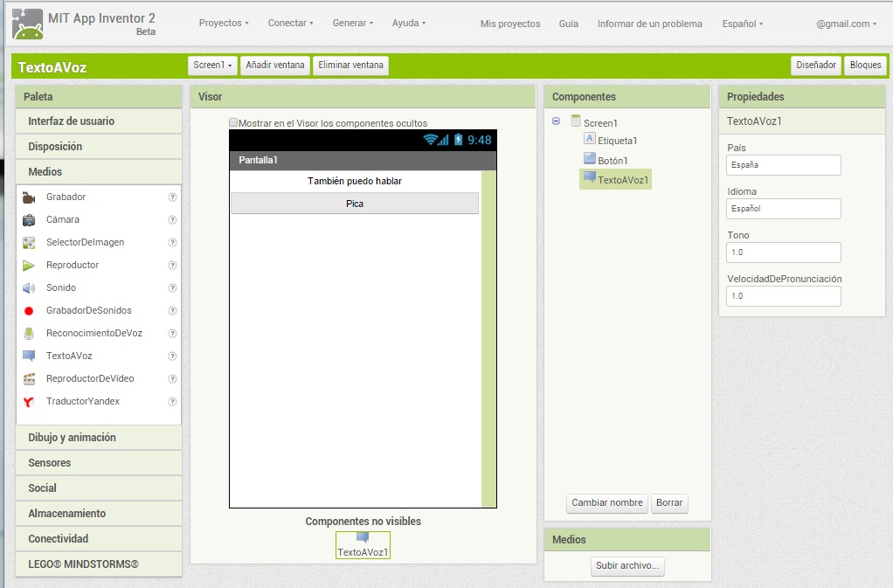This screenshot has width=893, height=588.
Task: Click the viewer's vertical green scrollbar
Action: (488, 339)
